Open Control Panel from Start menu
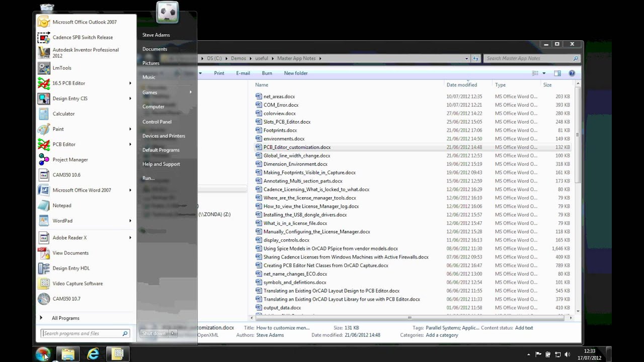This screenshot has width=644, height=362. (157, 122)
